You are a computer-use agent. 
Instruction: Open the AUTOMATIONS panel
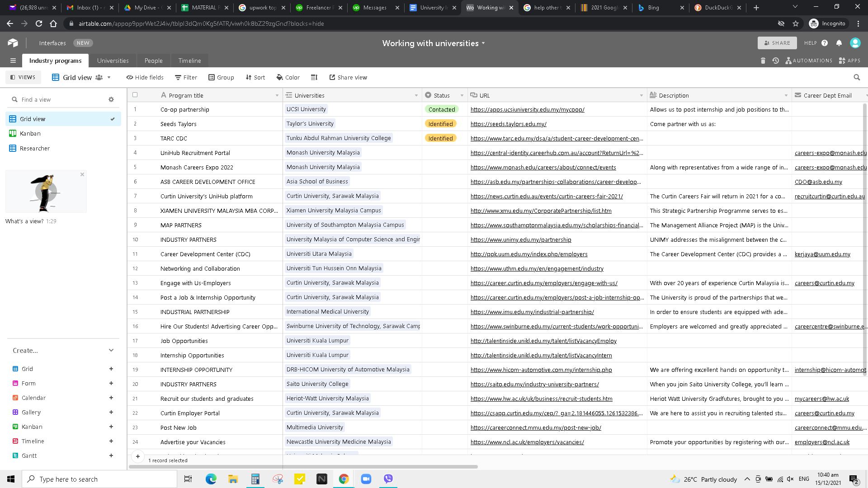[809, 61]
